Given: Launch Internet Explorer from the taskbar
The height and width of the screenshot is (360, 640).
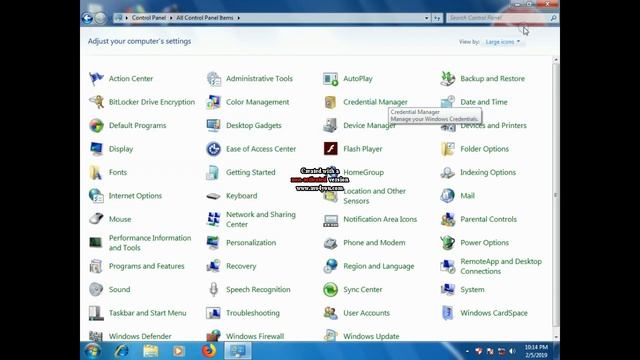Looking at the screenshot, I should tap(121, 351).
